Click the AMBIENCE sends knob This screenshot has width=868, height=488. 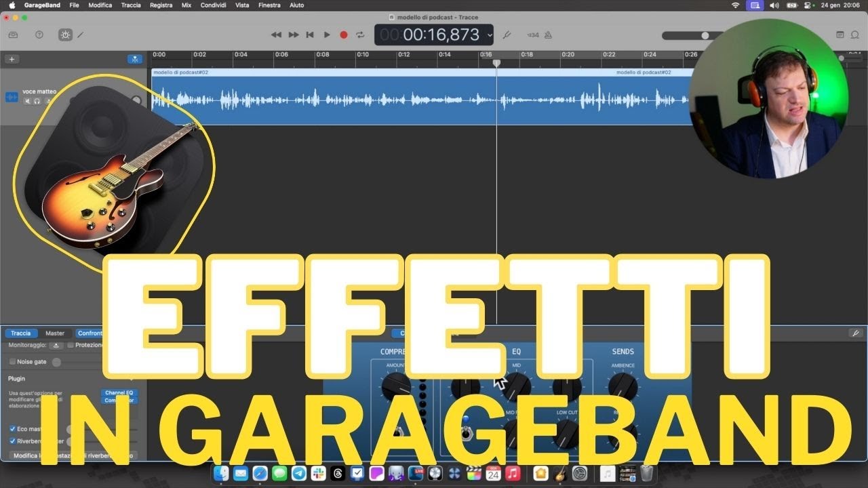coord(623,386)
